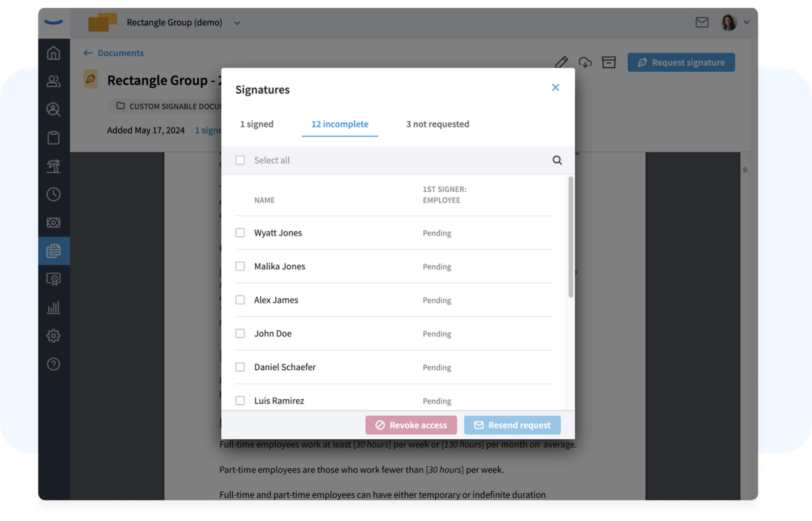Tick the Select all checkbox

coord(240,160)
